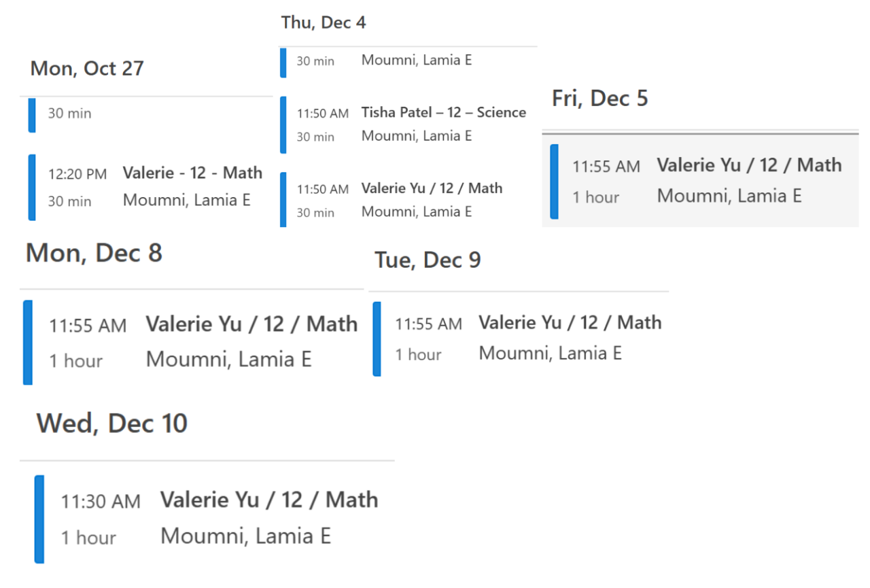Open the Tisha Patel – 12 – Science event
Screen dimensions: 870x588
(443, 113)
